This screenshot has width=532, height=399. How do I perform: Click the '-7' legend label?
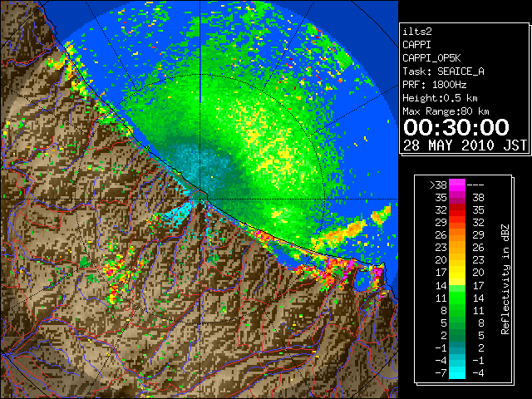click(x=441, y=373)
